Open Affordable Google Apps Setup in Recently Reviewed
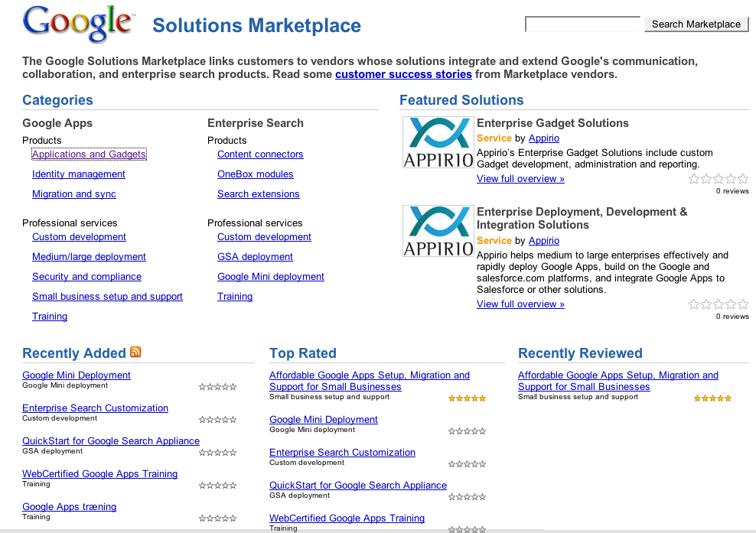Screen dimensions: 756x533 click(x=618, y=381)
